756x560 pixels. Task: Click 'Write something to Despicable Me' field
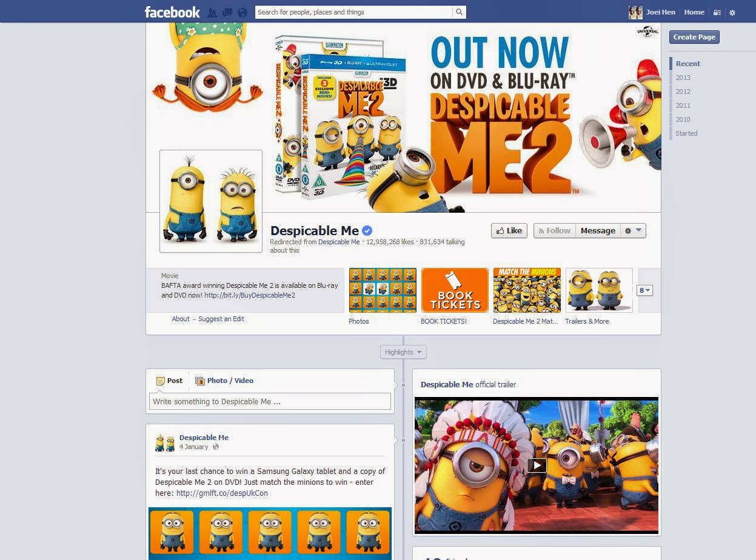point(270,401)
